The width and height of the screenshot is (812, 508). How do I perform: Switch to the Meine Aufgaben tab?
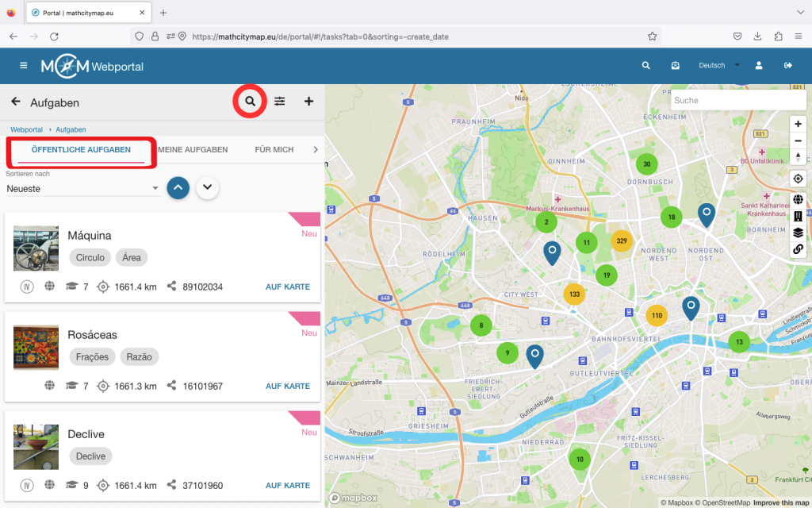tap(193, 149)
